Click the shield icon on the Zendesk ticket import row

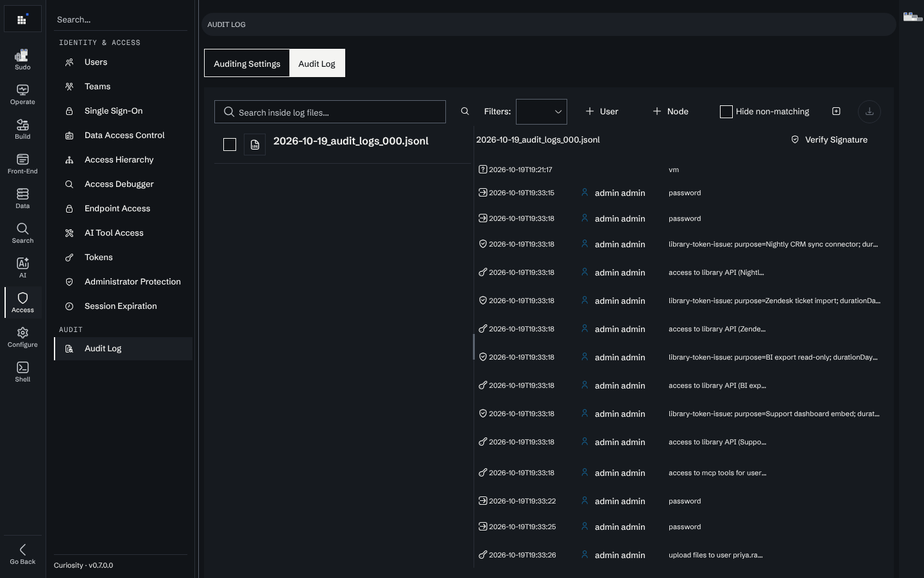click(x=483, y=301)
